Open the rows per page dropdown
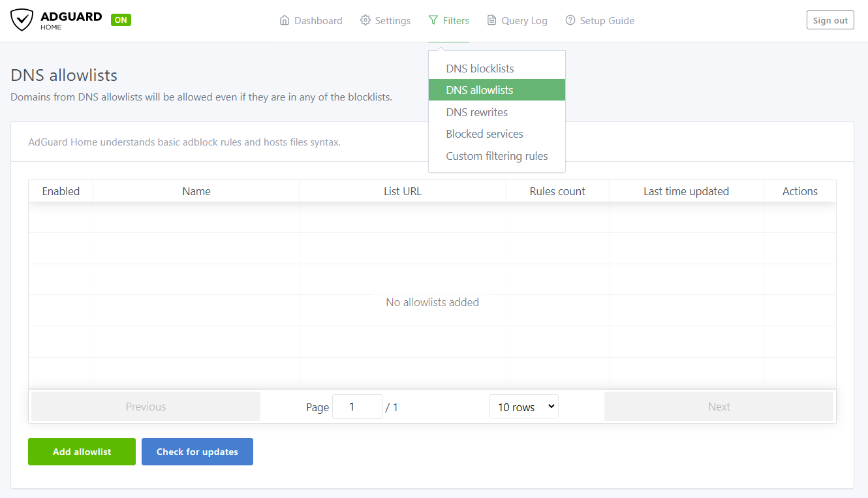 click(x=523, y=407)
